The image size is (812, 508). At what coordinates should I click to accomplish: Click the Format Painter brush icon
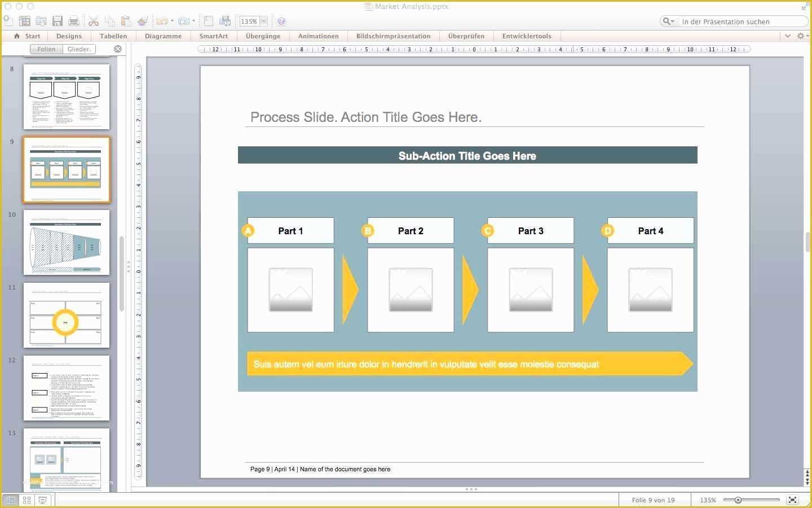point(143,21)
